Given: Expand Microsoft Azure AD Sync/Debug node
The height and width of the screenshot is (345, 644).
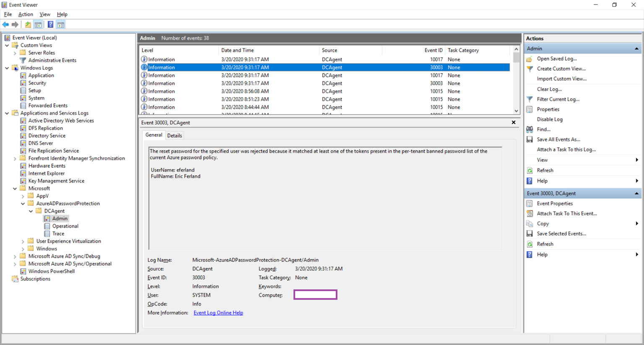Looking at the screenshot, I should pos(15,256).
